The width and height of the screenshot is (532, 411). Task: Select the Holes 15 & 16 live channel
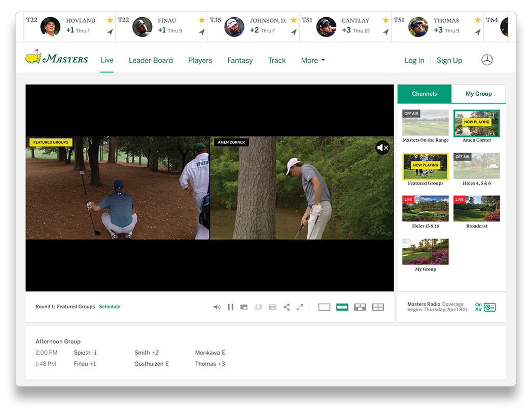coord(425,209)
